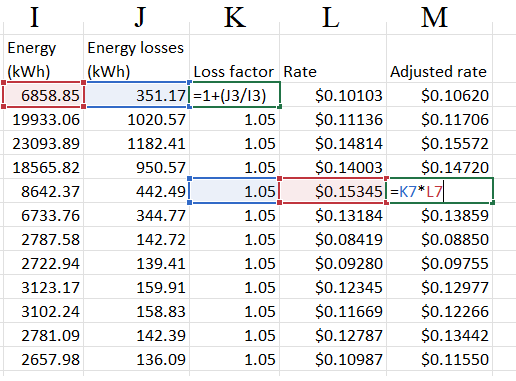
Task: Select energy losses cell 351.17
Action: click(x=136, y=95)
